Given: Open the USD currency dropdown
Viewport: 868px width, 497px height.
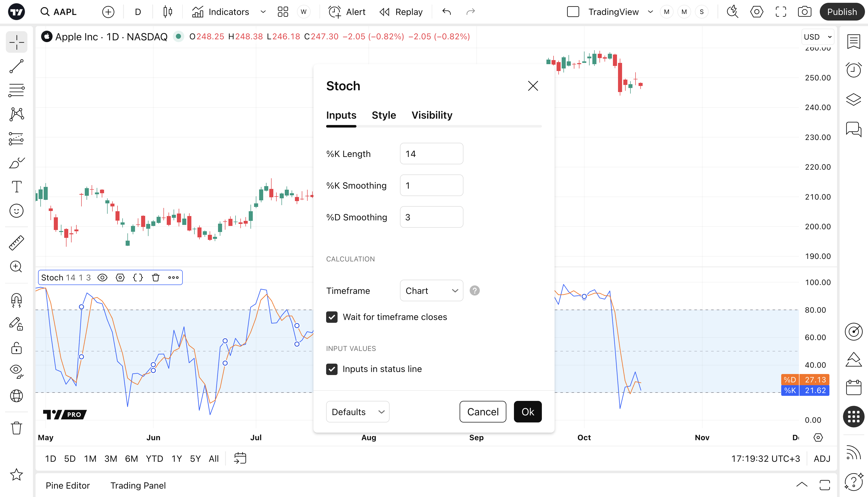Looking at the screenshot, I should point(818,37).
